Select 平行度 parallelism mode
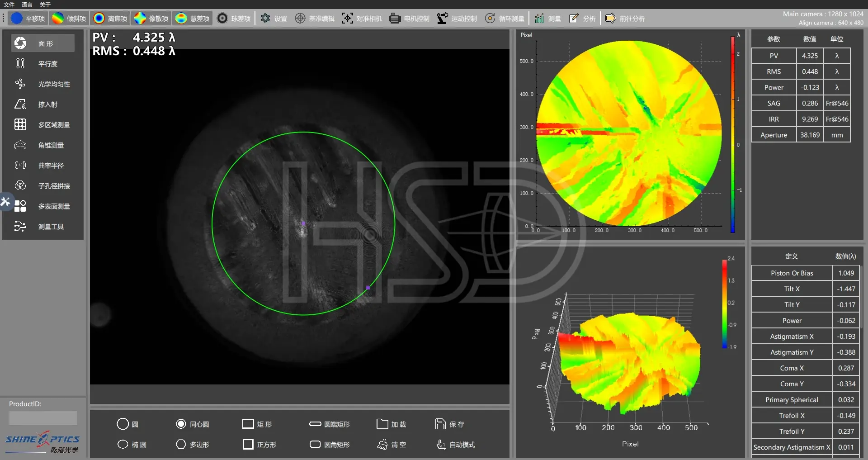 coord(43,64)
